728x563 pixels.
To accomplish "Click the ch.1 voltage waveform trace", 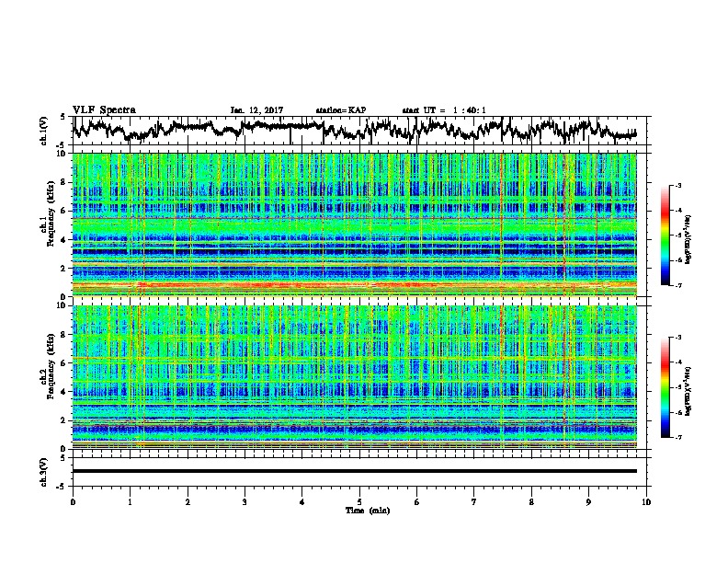I will point(354,130).
